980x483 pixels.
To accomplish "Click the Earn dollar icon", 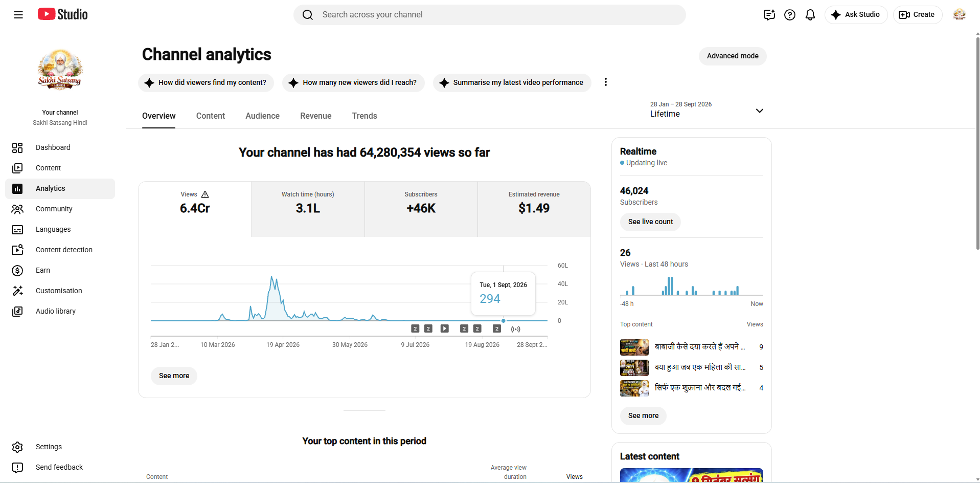I will 17,271.
